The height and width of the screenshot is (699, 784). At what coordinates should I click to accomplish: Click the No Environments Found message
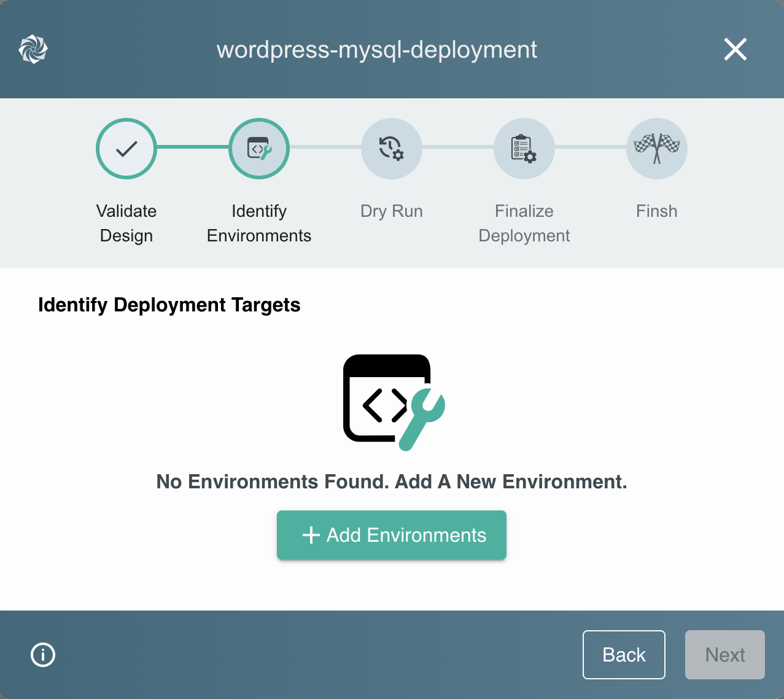point(391,482)
